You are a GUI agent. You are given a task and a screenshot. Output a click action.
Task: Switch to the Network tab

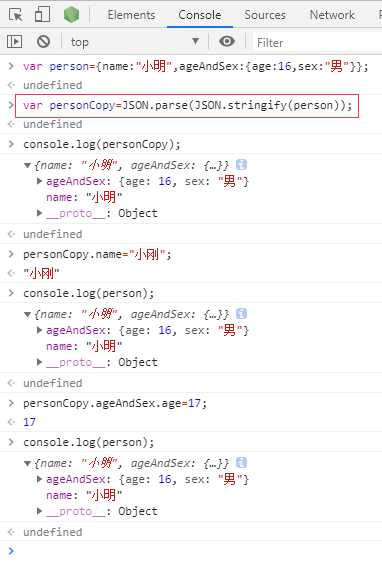[x=332, y=15]
